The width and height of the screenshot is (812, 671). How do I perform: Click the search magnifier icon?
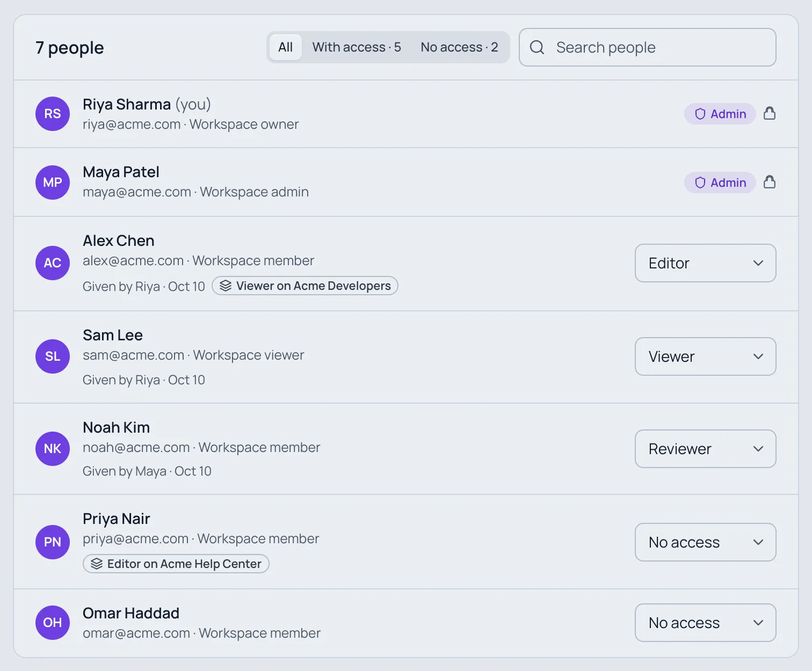coord(537,47)
